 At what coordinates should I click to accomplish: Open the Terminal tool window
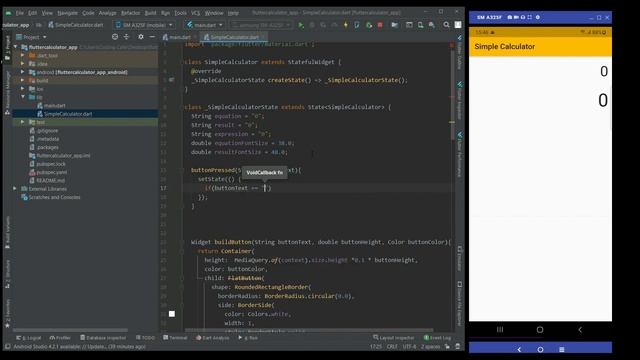tap(175, 338)
